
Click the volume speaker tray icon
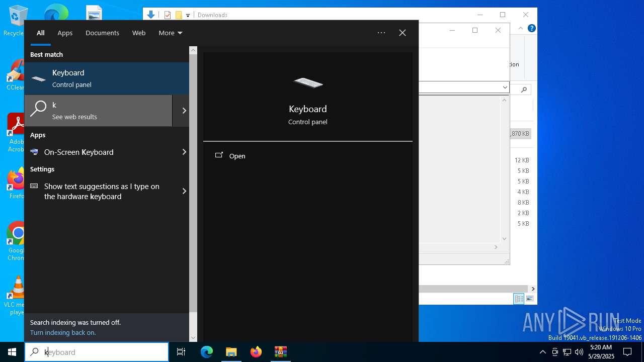pos(579,352)
